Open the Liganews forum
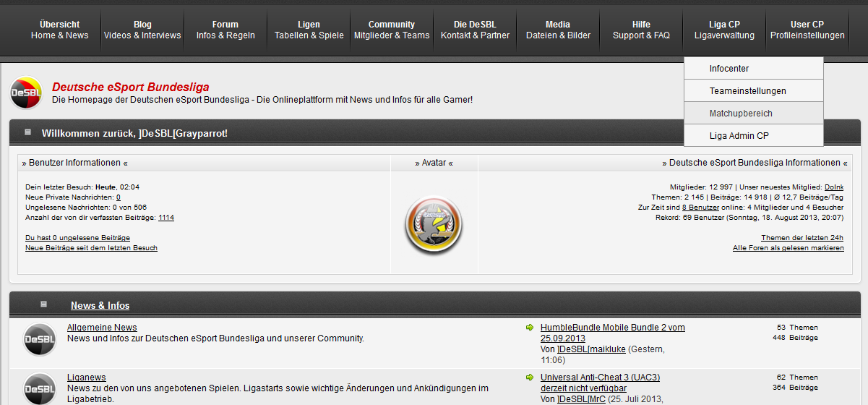This screenshot has height=405, width=868. 87,378
